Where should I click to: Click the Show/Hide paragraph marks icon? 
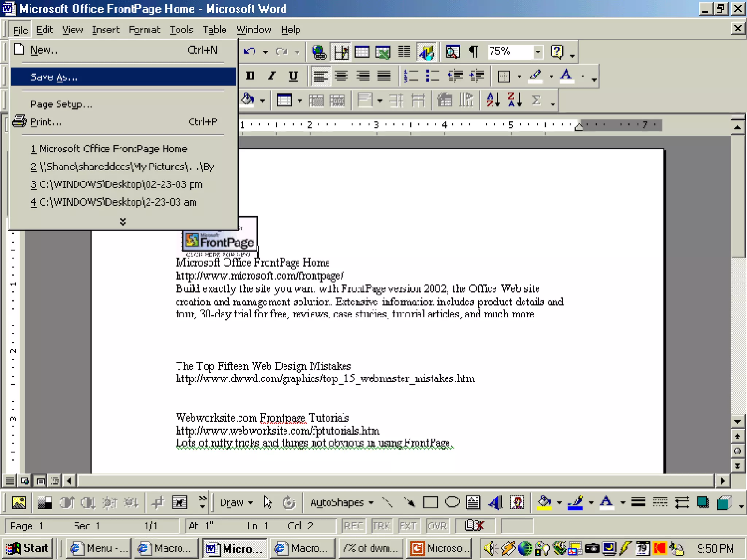(x=474, y=52)
